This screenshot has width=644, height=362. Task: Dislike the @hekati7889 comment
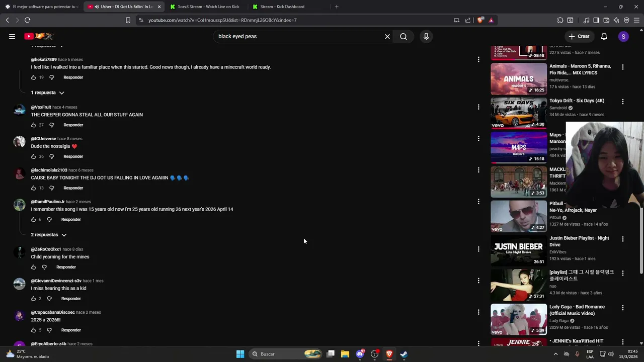tap(51, 77)
